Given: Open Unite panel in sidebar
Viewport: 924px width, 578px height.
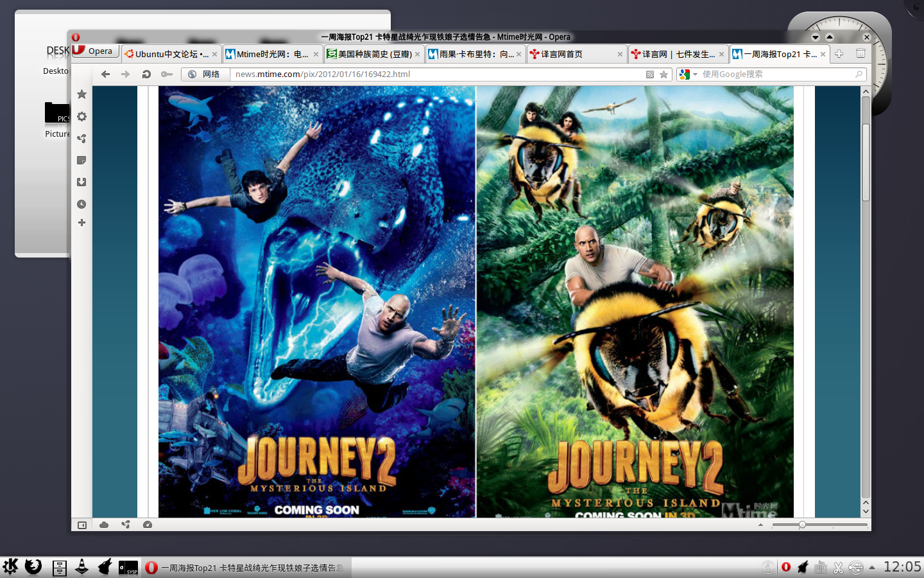Looking at the screenshot, I should 81,138.
